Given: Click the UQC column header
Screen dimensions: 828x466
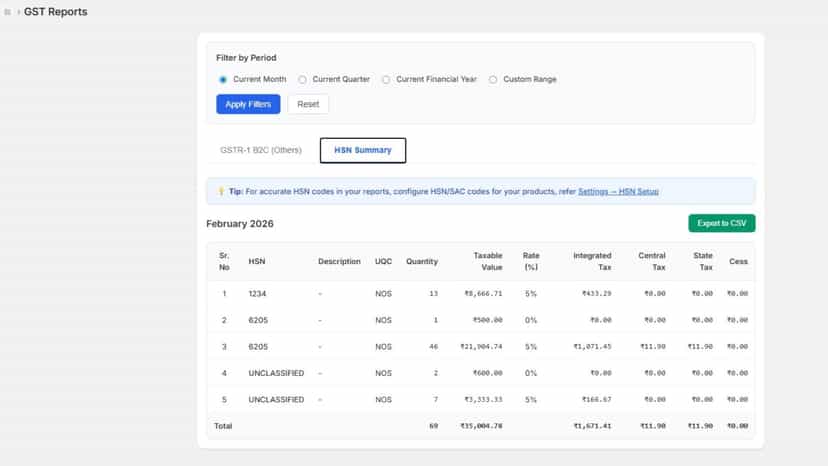Looking at the screenshot, I should 383,262.
